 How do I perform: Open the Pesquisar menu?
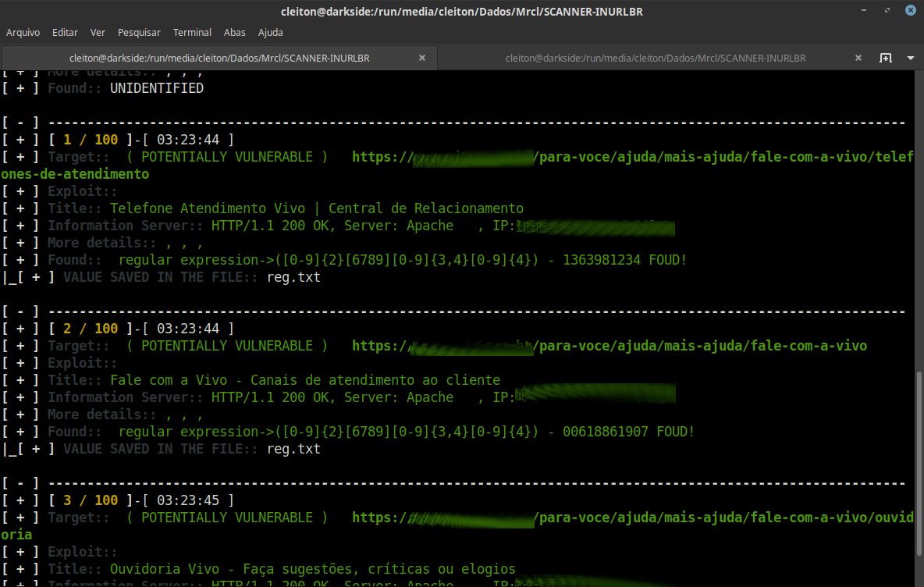pos(139,32)
